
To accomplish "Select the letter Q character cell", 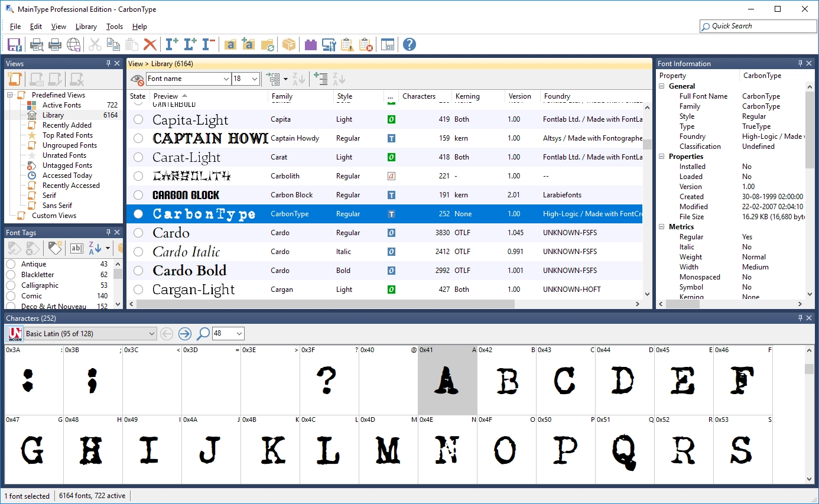I will pyautogui.click(x=625, y=450).
